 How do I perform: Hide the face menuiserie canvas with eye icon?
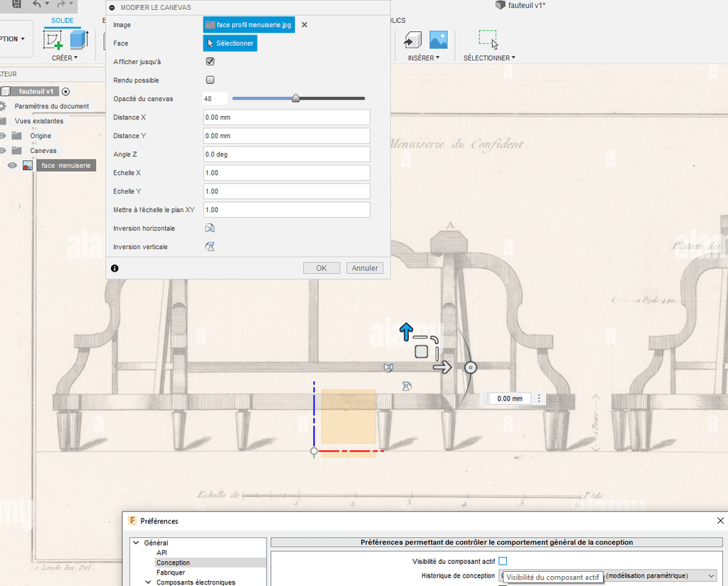pyautogui.click(x=13, y=166)
